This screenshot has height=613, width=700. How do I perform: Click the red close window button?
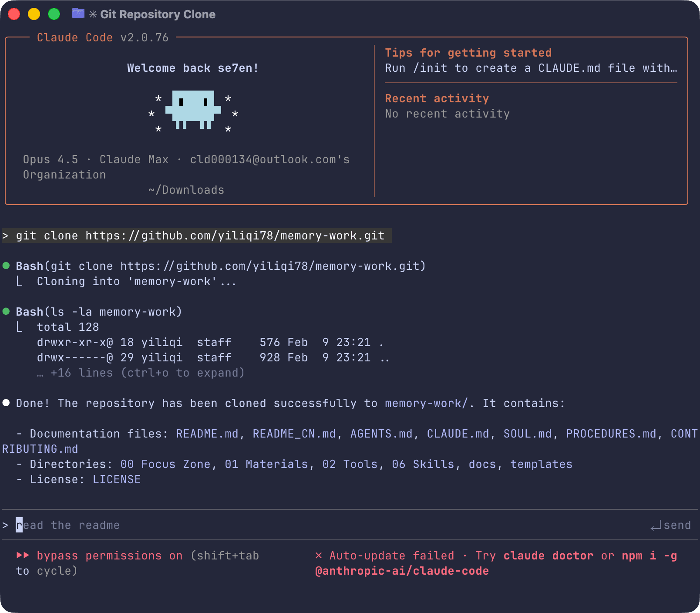(x=14, y=14)
